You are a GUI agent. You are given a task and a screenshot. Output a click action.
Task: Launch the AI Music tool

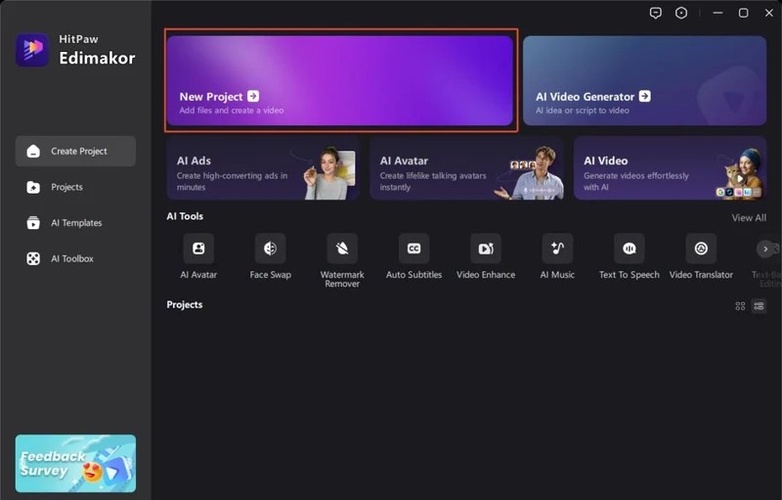(558, 248)
